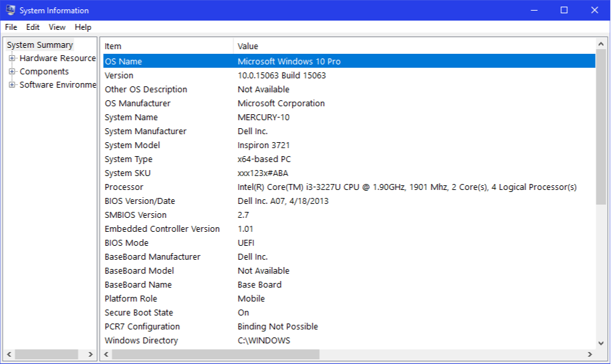
Task: Click the x64-based PC value
Action: pos(264,159)
